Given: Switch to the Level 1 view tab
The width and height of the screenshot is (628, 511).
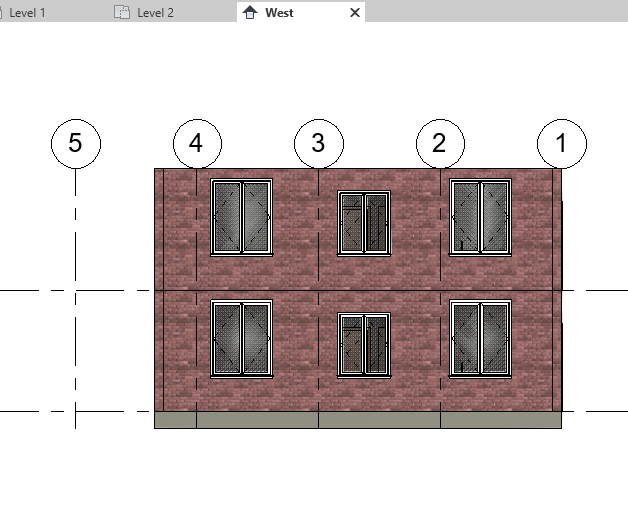Looking at the screenshot, I should point(27,13).
